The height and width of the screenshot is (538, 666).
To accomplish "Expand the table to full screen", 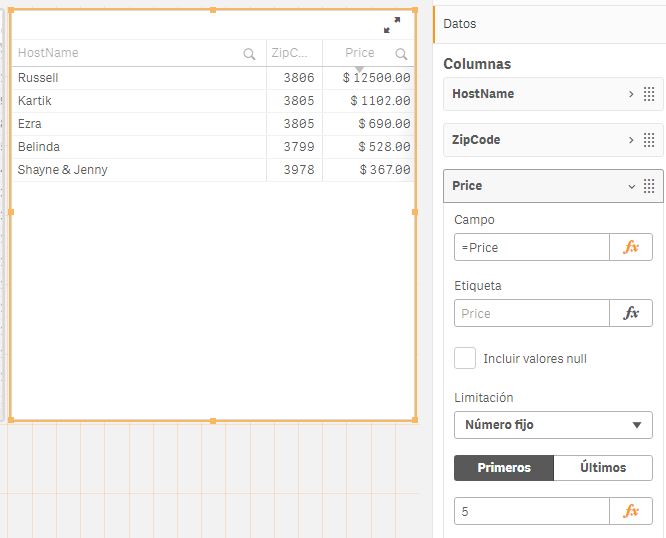I will pos(392,25).
